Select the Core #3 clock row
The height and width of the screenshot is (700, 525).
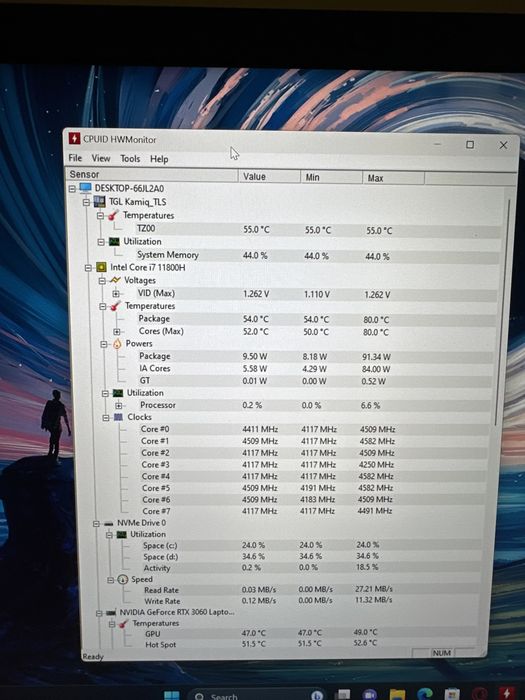[x=313, y=464]
